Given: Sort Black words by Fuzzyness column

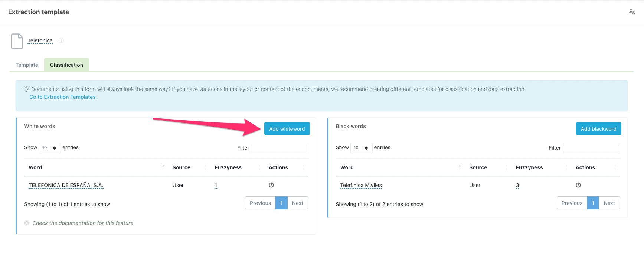Looking at the screenshot, I should tap(541, 167).
